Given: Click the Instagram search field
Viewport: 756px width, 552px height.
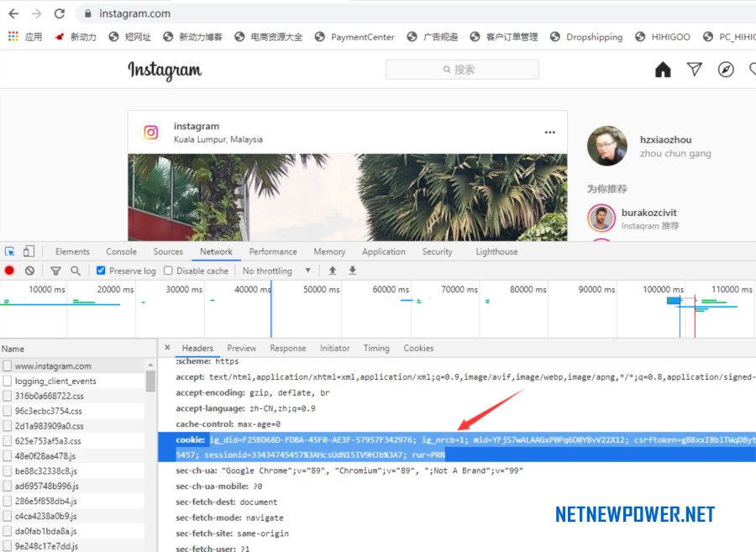Looking at the screenshot, I should pyautogui.click(x=462, y=70).
